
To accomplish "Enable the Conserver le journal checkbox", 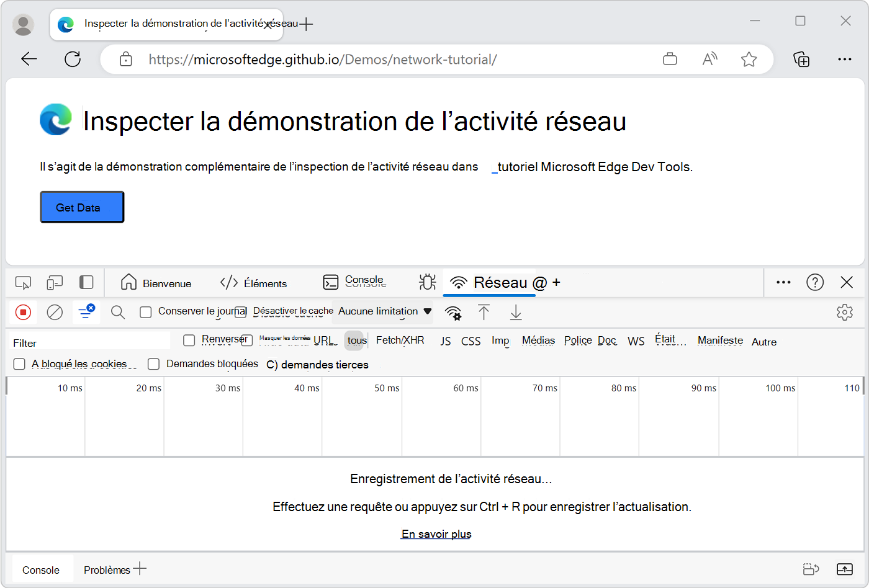I will click(x=146, y=313).
